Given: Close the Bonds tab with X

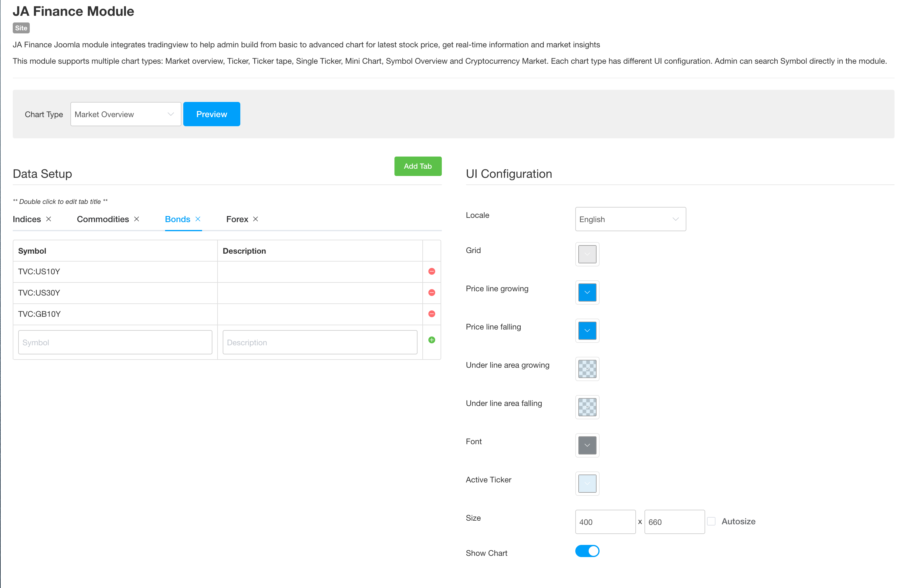Looking at the screenshot, I should tap(198, 219).
